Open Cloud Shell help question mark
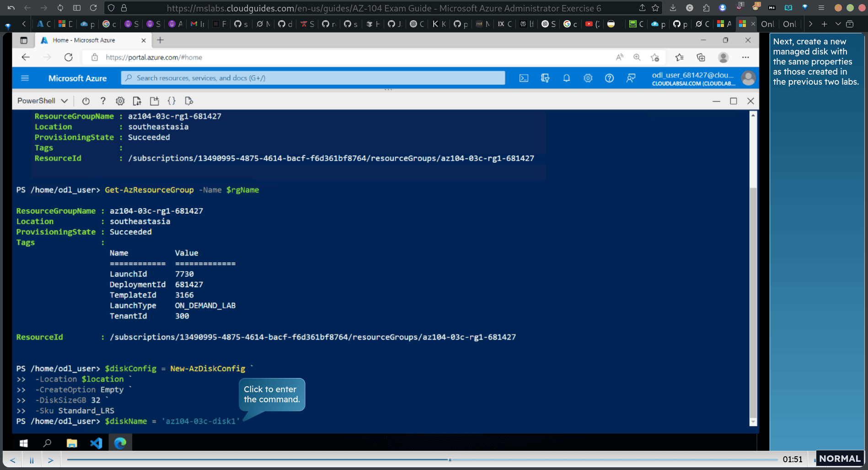The width and height of the screenshot is (868, 470). pos(103,101)
